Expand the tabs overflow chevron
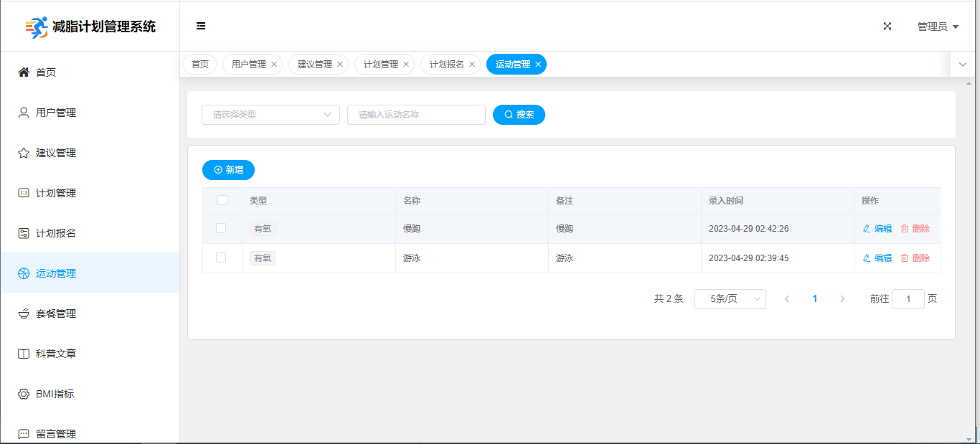Viewport: 980px width, 444px height. coord(963,65)
